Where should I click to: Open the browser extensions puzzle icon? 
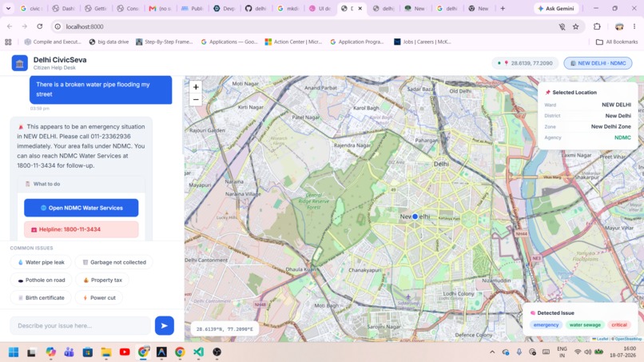pyautogui.click(x=597, y=26)
